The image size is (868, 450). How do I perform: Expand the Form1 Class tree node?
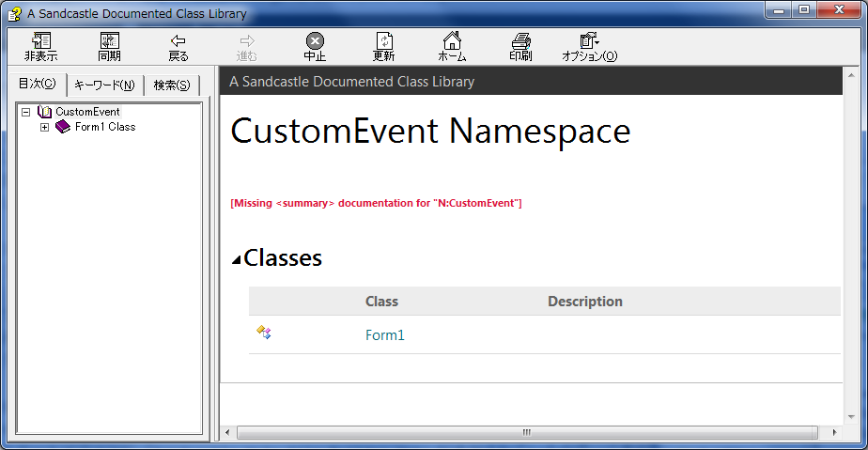[x=44, y=127]
